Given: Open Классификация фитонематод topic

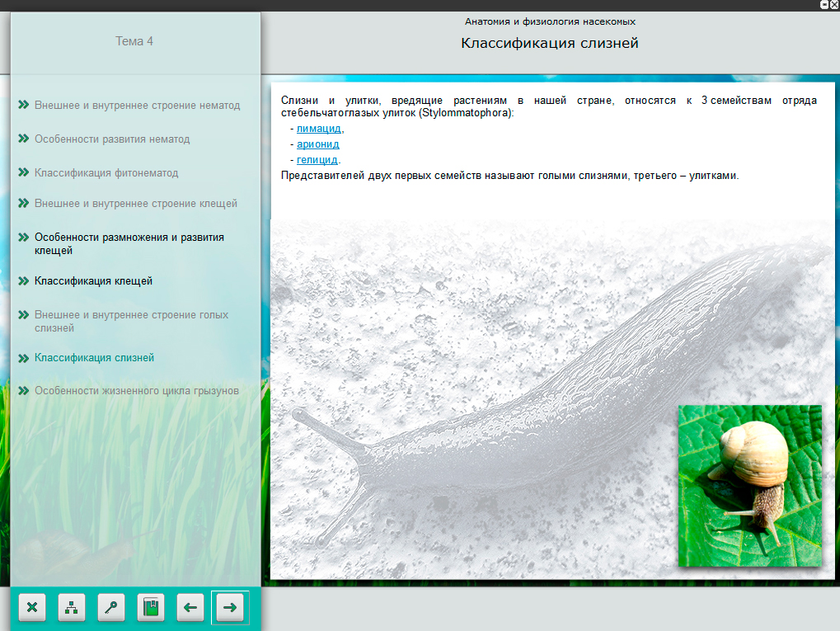Looking at the screenshot, I should pyautogui.click(x=106, y=173).
